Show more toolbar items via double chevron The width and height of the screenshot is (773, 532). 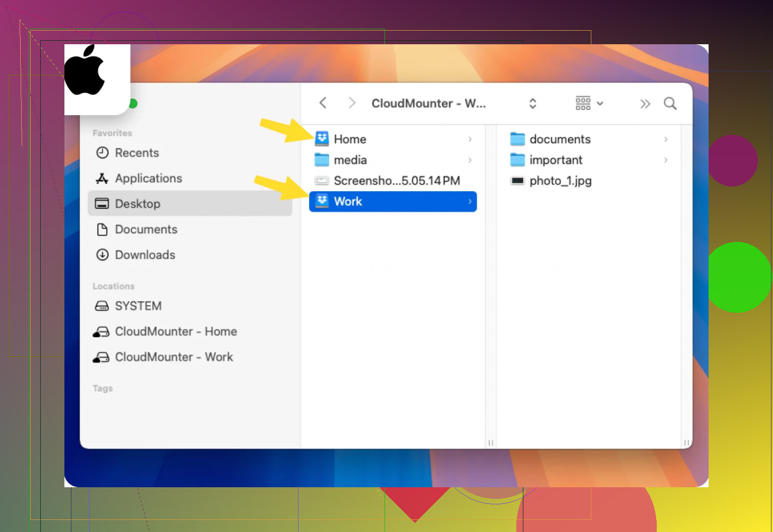(x=645, y=104)
